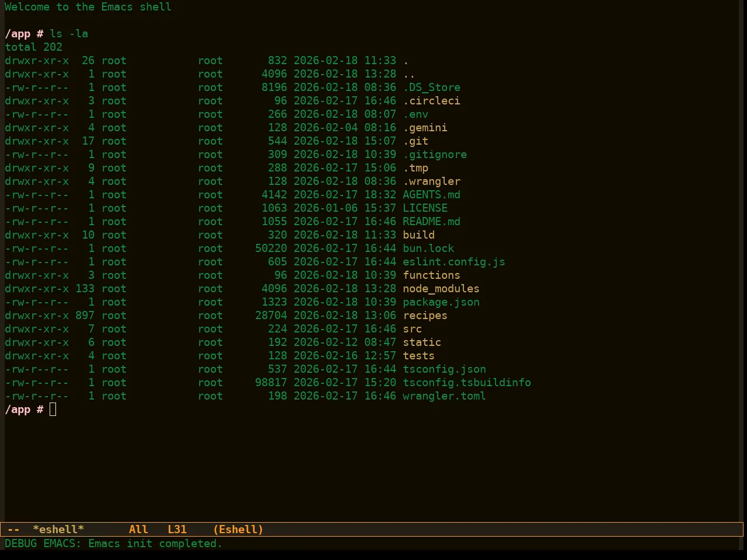Select the .circleci directory entry

(432, 101)
